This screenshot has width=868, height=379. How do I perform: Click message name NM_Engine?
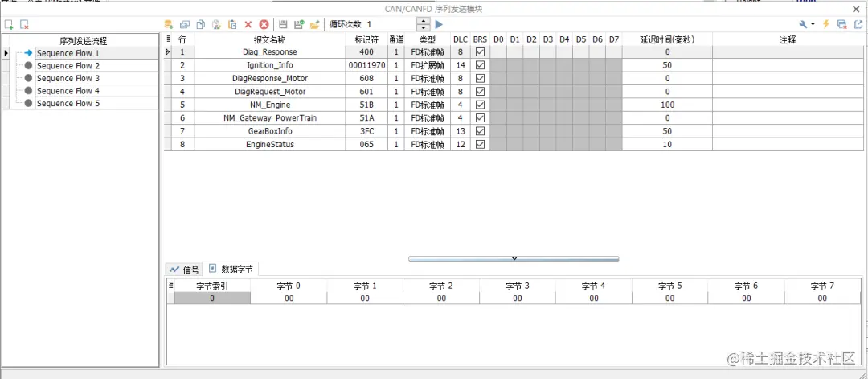(269, 105)
